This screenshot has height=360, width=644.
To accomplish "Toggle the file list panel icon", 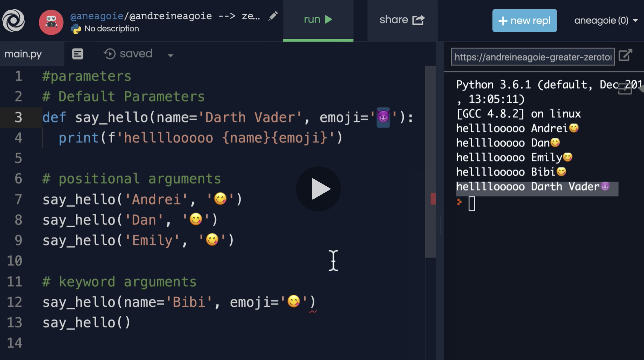I will 78,54.
